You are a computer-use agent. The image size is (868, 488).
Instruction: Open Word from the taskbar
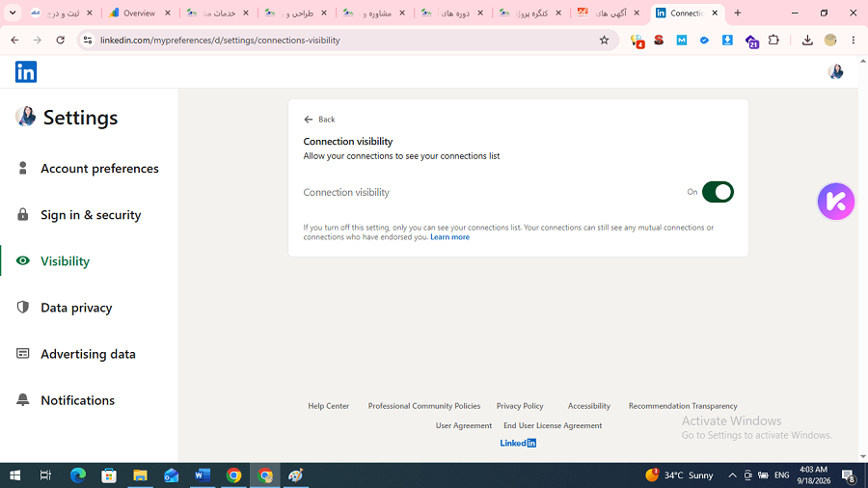[x=203, y=475]
